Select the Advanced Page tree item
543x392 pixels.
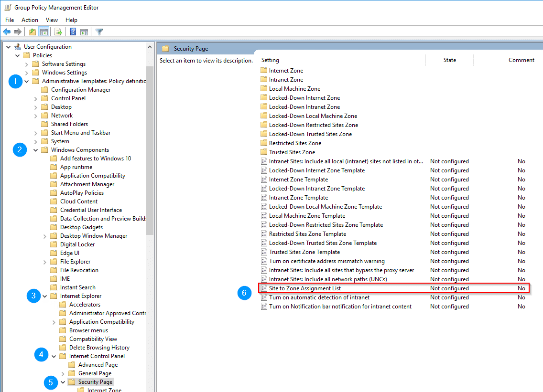pos(98,365)
